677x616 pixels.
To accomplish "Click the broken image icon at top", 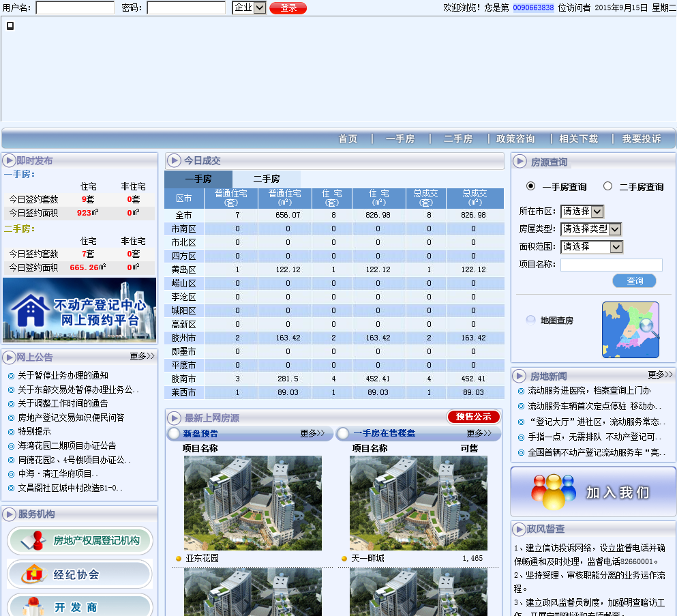I will click(x=10, y=26).
